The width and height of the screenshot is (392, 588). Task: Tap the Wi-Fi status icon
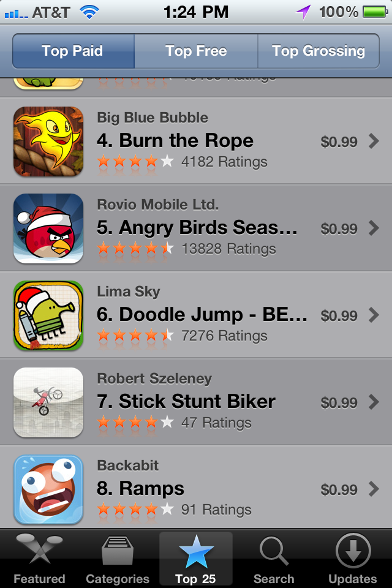point(89,12)
